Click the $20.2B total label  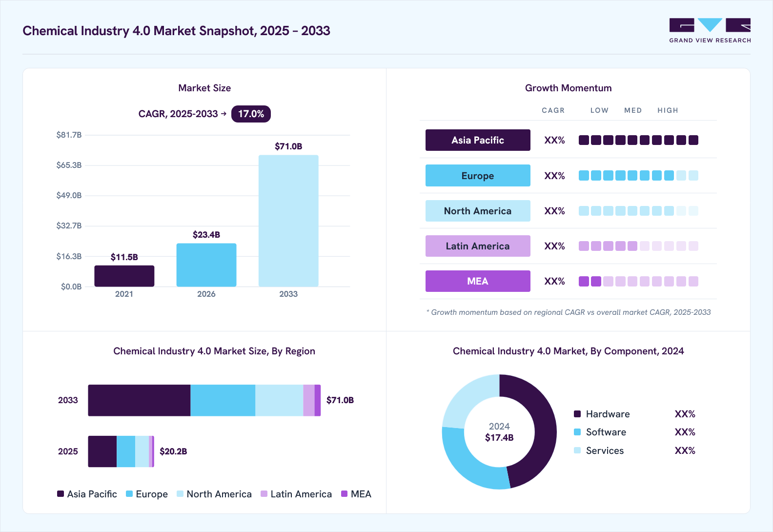(x=173, y=451)
